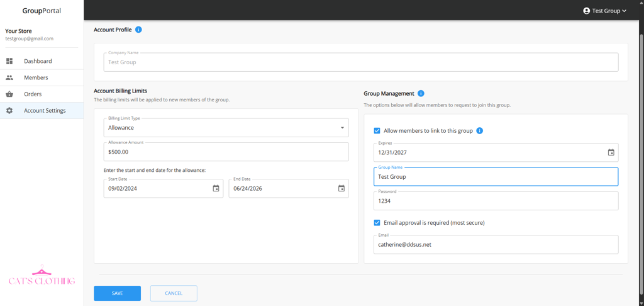Click the Account Profile info icon

(x=138, y=30)
